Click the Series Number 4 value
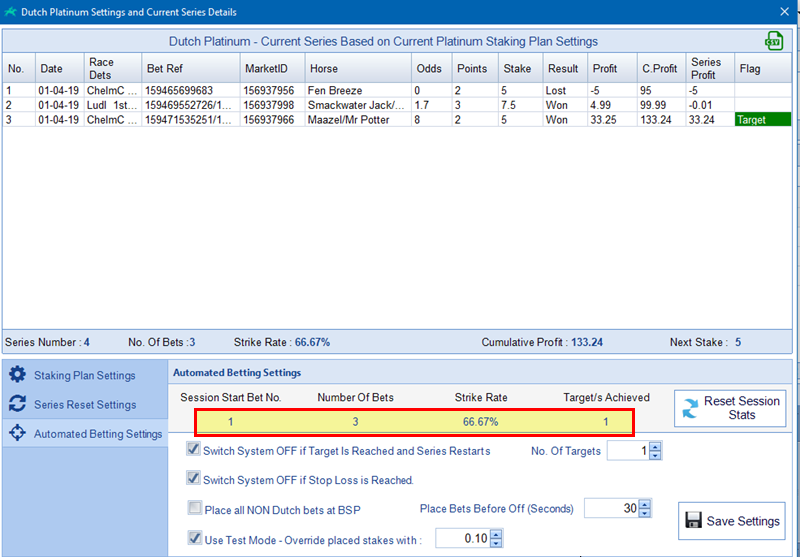 click(87, 342)
